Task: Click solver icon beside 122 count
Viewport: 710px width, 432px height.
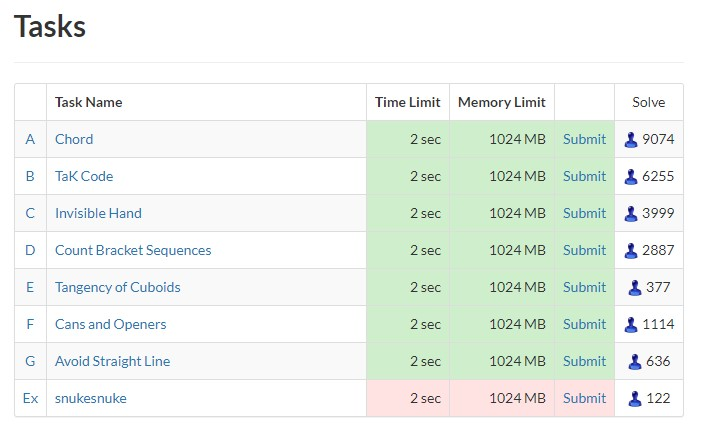Action: pyautogui.click(x=635, y=398)
